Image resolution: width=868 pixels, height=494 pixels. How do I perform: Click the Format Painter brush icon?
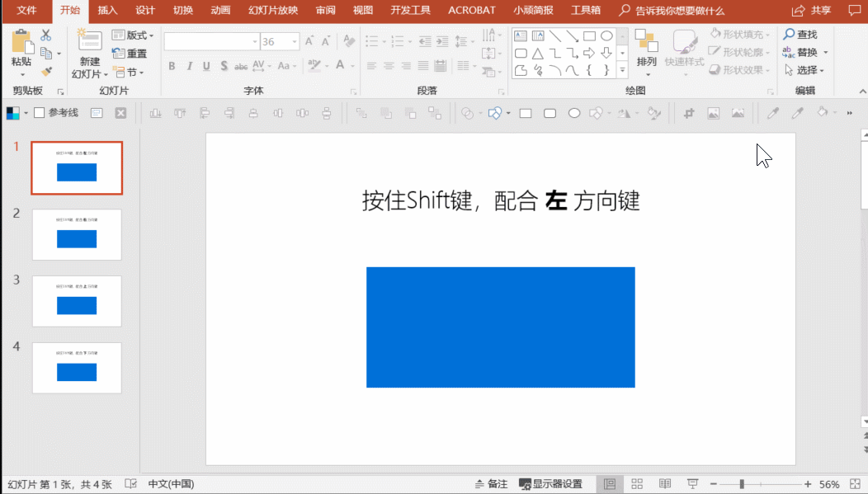(x=46, y=72)
